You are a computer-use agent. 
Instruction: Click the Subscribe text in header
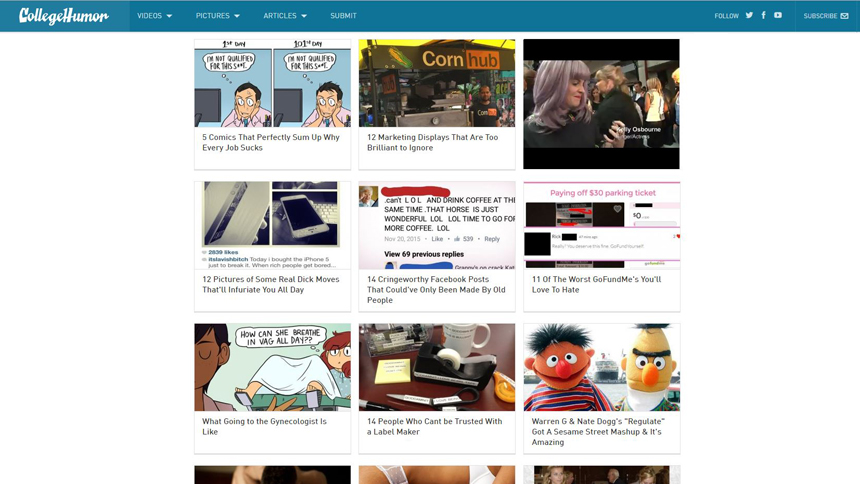pyautogui.click(x=820, y=16)
